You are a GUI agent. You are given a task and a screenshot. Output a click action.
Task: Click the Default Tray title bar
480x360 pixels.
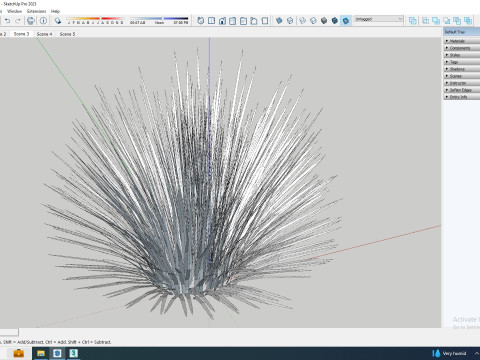(x=462, y=32)
